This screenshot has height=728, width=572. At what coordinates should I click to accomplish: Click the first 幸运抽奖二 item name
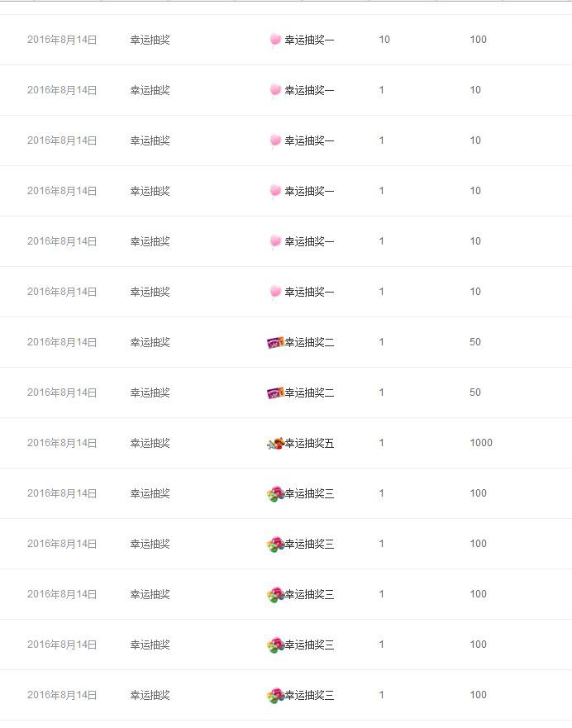click(x=309, y=343)
